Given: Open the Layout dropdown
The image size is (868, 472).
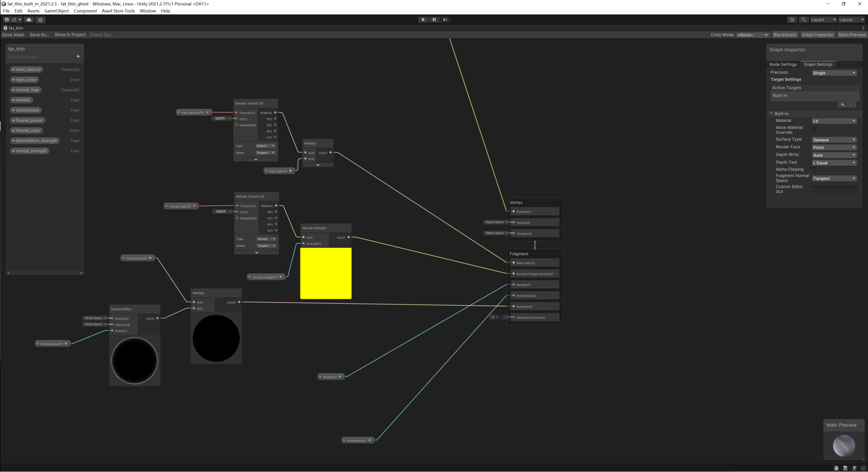Looking at the screenshot, I should (x=851, y=20).
